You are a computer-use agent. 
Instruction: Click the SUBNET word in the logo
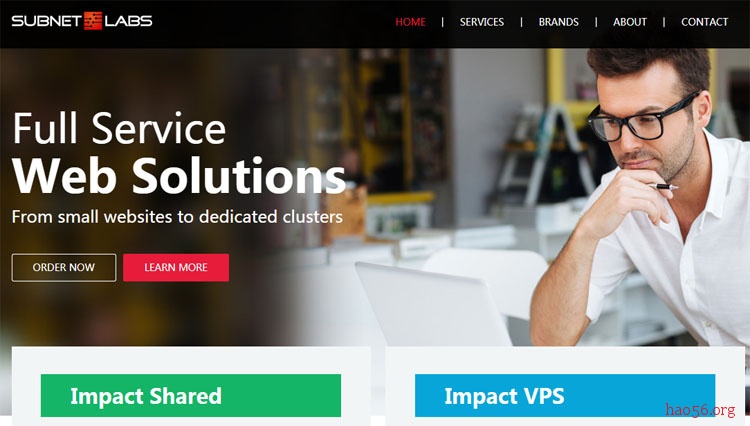[x=47, y=21]
